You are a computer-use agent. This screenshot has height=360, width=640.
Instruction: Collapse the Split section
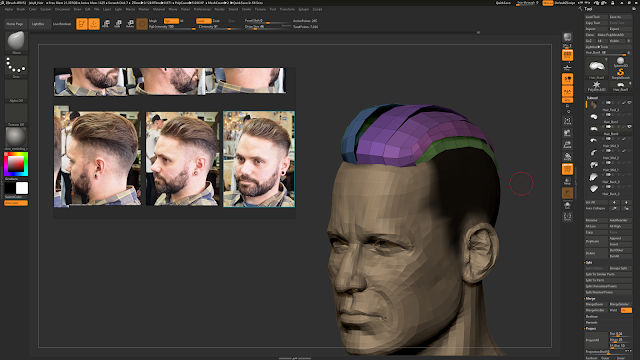point(589,262)
